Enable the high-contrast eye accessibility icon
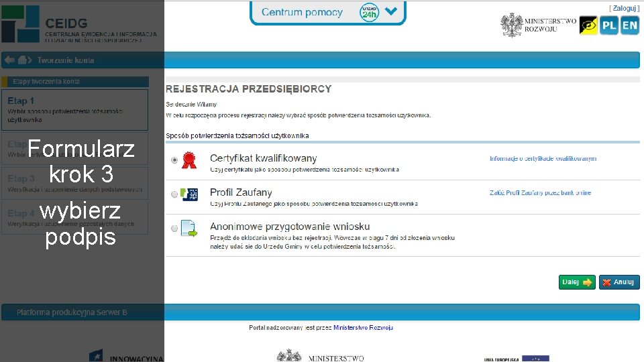This screenshot has height=362, width=644. (588, 25)
